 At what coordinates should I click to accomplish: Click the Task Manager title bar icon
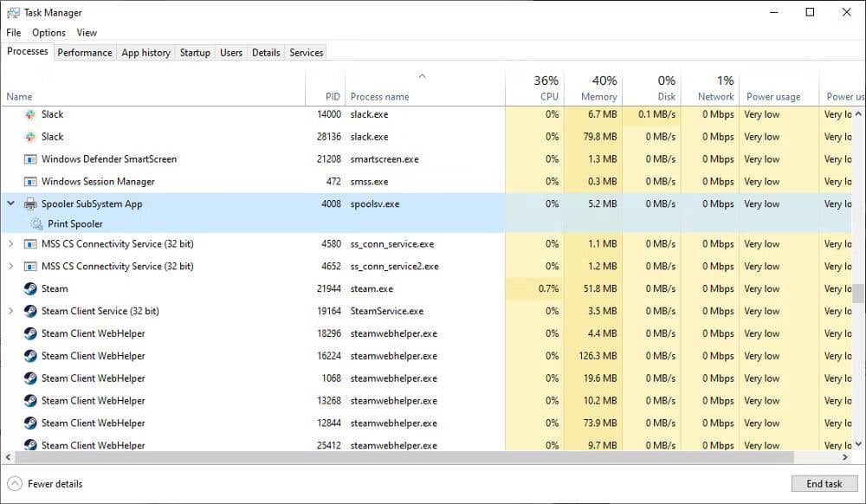[12, 12]
